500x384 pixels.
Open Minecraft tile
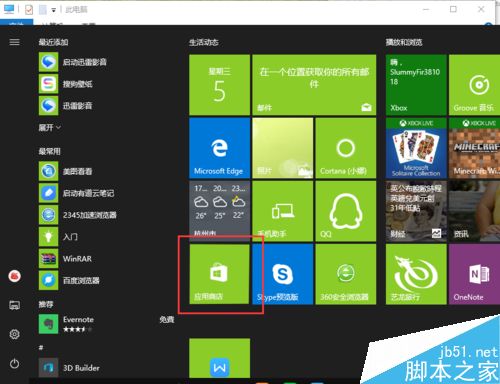point(474,148)
